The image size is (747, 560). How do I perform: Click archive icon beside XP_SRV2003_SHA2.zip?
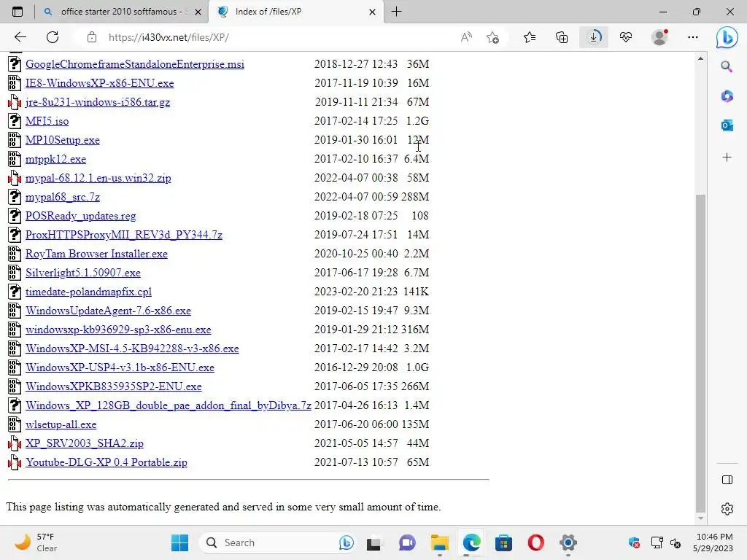pyautogui.click(x=15, y=443)
